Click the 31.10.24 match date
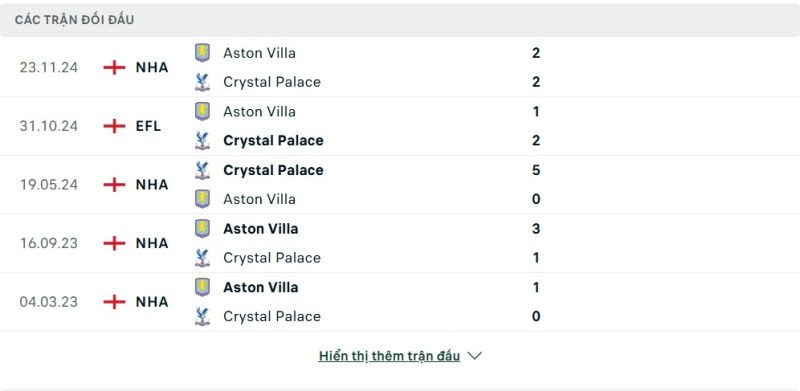This screenshot has width=800, height=391. (x=48, y=126)
